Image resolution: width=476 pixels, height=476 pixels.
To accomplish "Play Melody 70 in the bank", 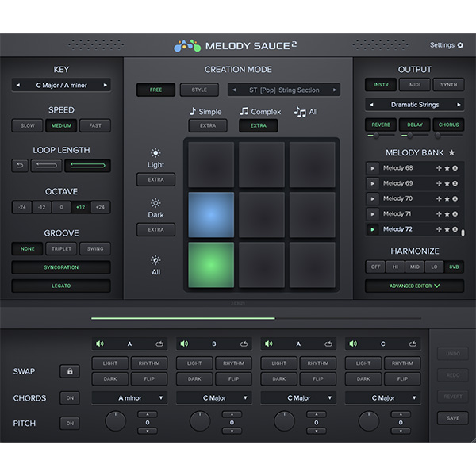I will click(373, 199).
